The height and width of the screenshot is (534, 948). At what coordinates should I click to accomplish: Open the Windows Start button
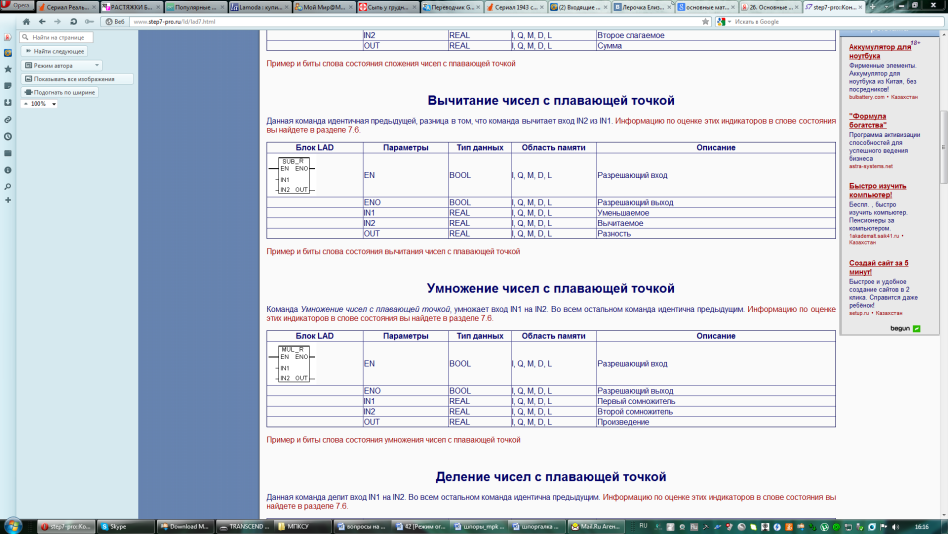coord(12,526)
